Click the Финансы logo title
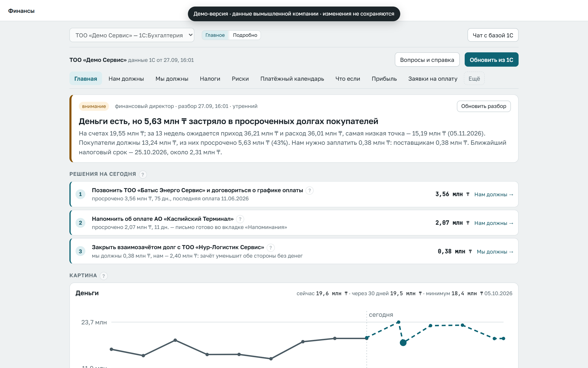The width and height of the screenshot is (588, 368). (x=21, y=11)
